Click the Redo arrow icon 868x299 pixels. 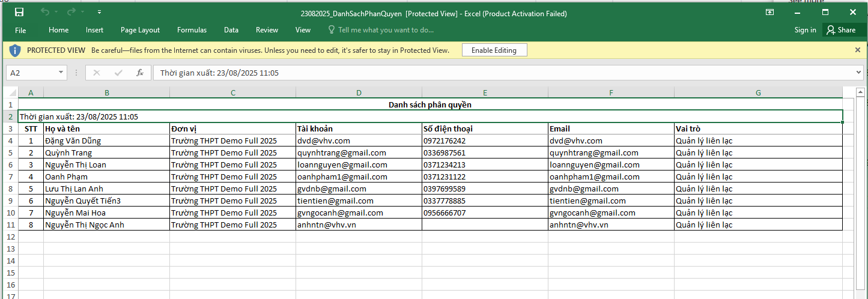[x=71, y=13]
